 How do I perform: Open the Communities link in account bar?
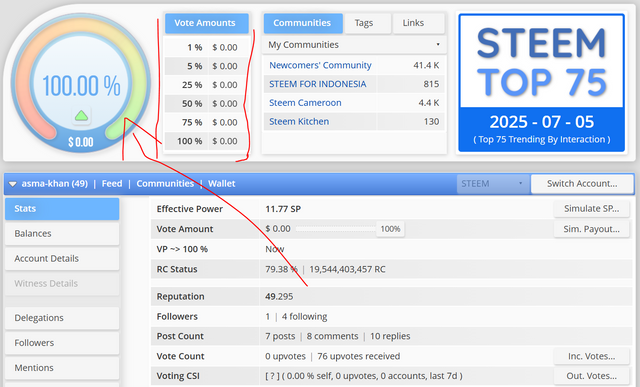pos(165,184)
